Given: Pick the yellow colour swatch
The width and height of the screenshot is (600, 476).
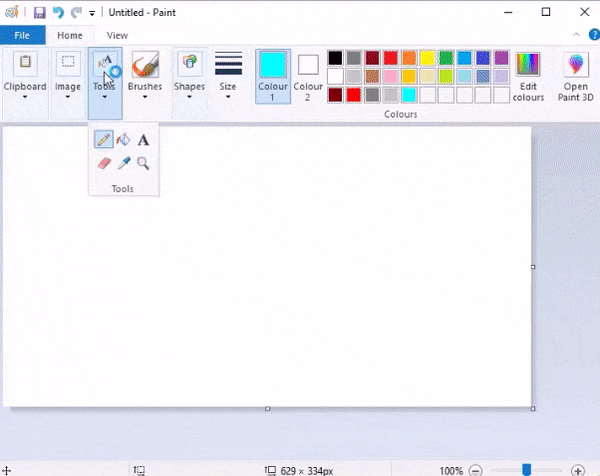Looking at the screenshot, I should 427,58.
